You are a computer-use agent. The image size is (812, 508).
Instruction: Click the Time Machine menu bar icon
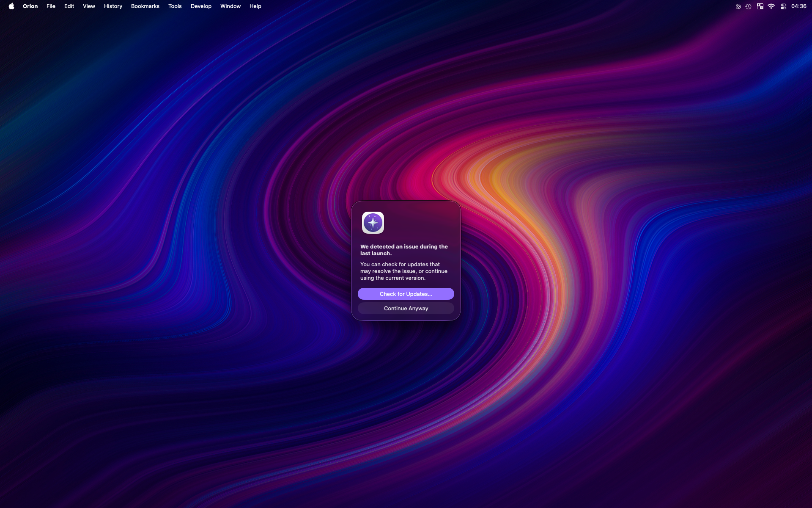(748, 6)
